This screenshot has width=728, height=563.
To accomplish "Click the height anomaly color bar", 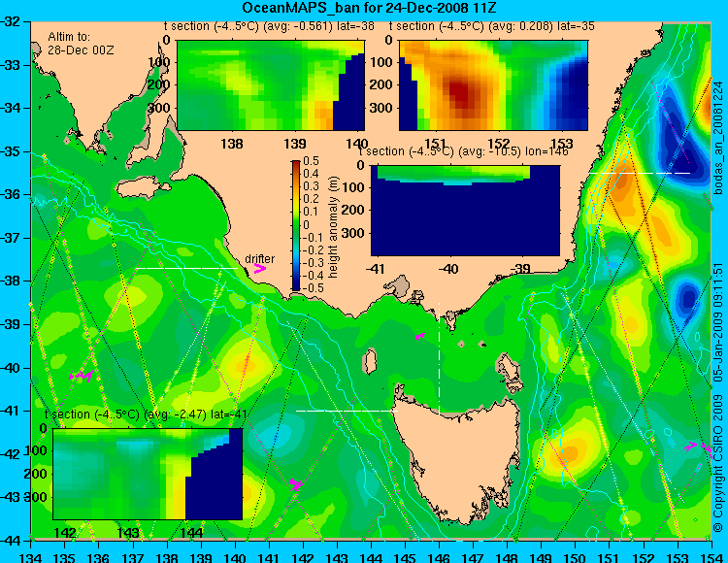I will 296,225.
